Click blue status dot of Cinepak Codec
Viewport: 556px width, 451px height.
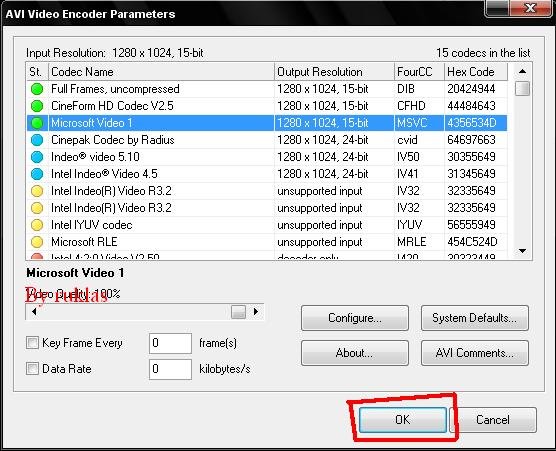pyautogui.click(x=37, y=140)
